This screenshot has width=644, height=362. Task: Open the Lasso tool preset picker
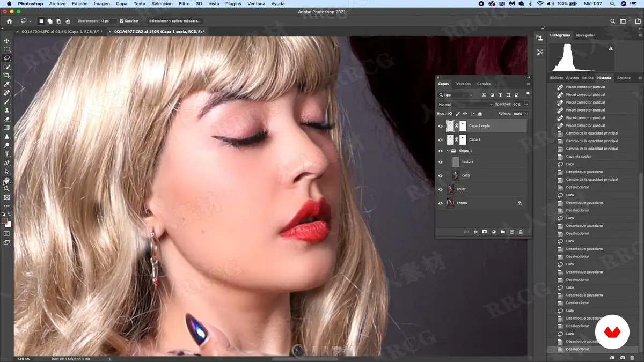pyautogui.click(x=26, y=21)
